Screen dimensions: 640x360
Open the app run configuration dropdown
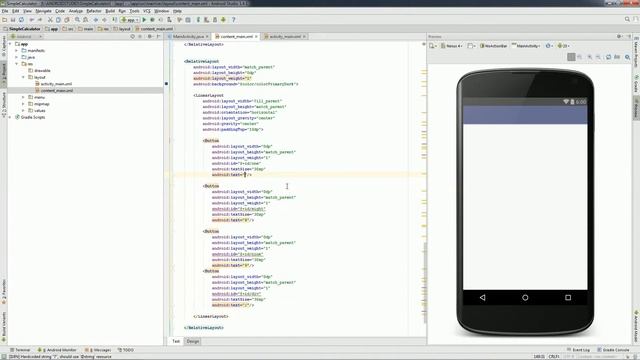click(x=130, y=20)
